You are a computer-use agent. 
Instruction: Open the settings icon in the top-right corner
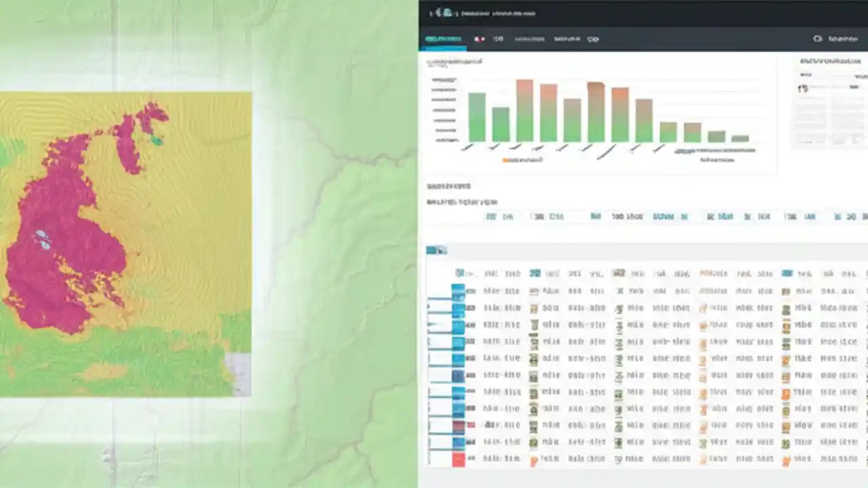coord(818,39)
